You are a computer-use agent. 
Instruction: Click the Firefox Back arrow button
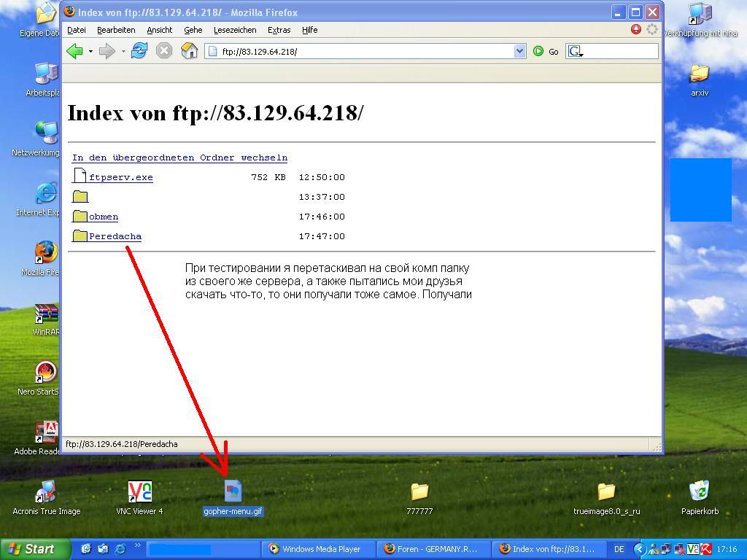tap(74, 51)
